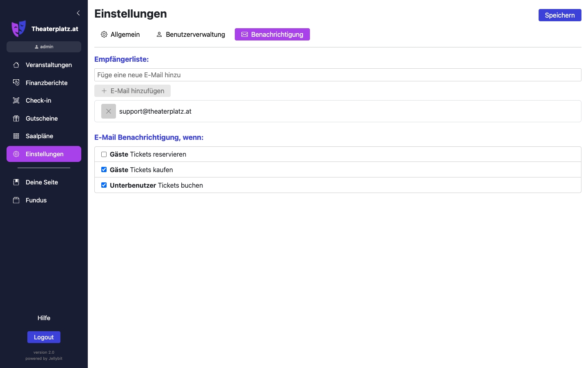Open Veranstaltungen via the house icon
The width and height of the screenshot is (588, 368).
point(16,65)
